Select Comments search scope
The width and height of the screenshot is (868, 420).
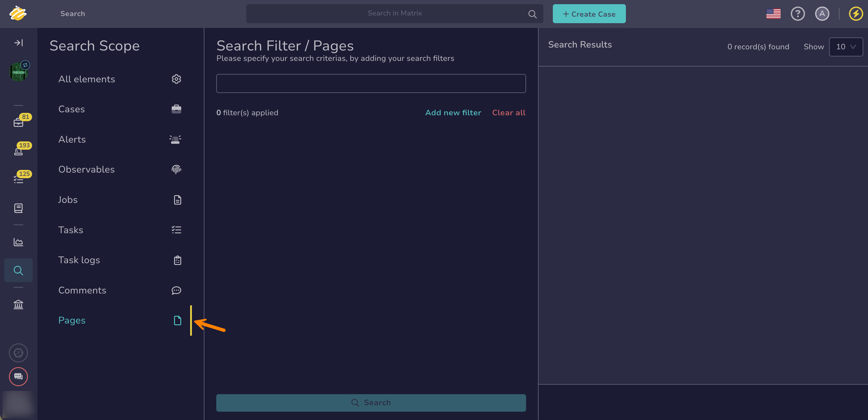(120, 290)
